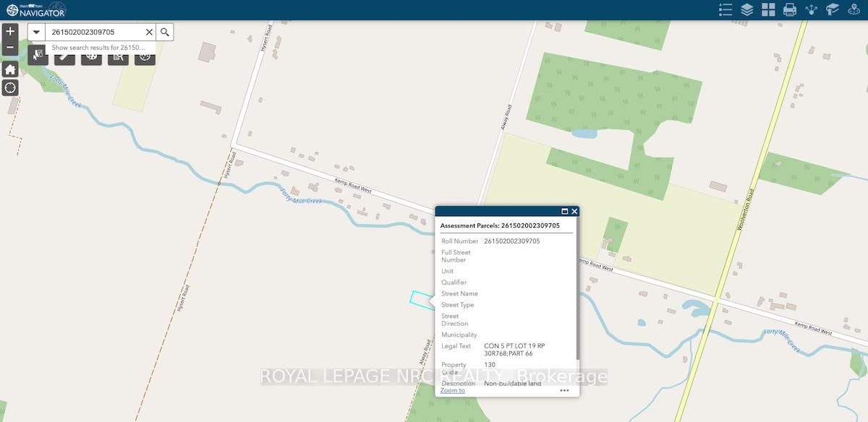
Task: Maximize the Assessment Parcels popup
Action: 565,212
